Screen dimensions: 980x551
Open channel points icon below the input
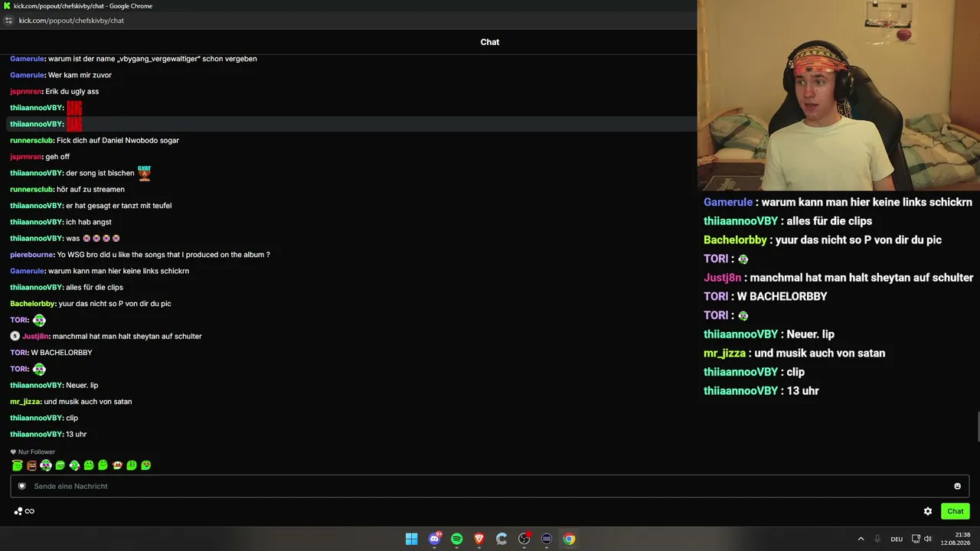(x=18, y=511)
